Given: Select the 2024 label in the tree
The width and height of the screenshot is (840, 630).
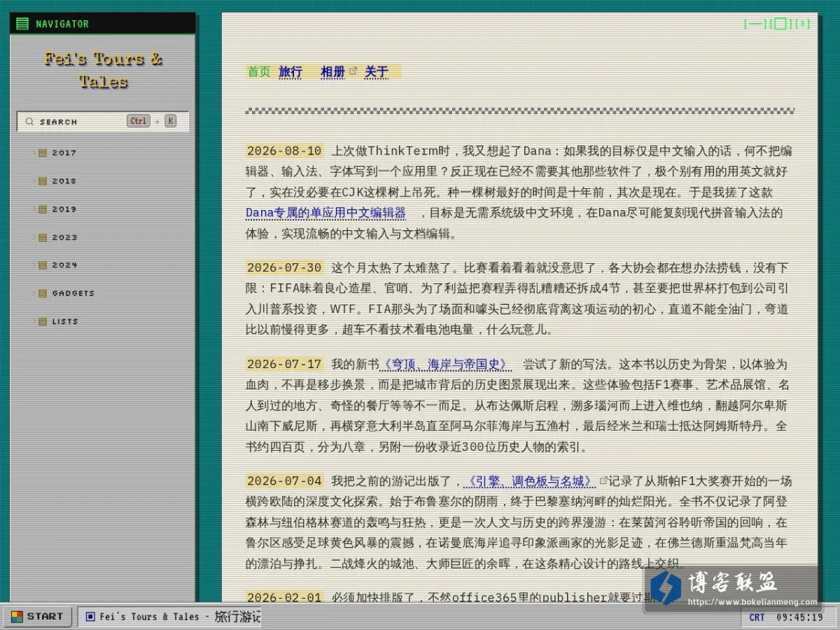Looking at the screenshot, I should point(64,265).
